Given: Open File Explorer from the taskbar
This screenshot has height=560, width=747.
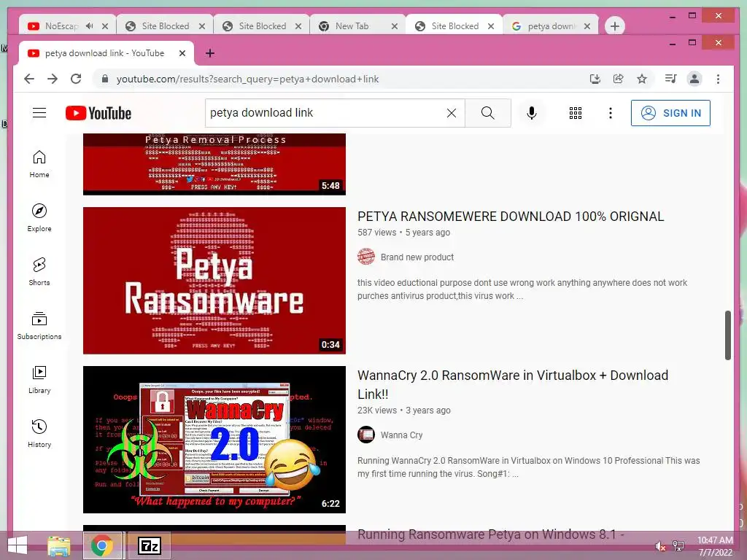Looking at the screenshot, I should [58, 545].
